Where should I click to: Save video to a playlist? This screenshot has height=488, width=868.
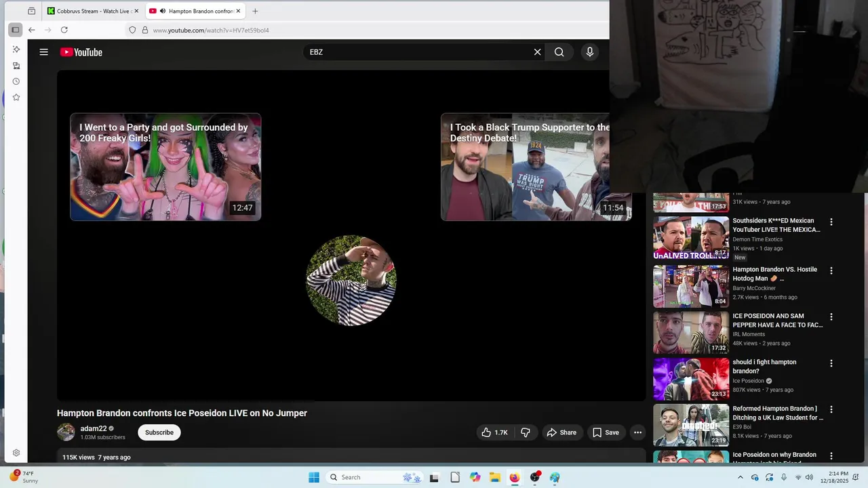pyautogui.click(x=606, y=432)
